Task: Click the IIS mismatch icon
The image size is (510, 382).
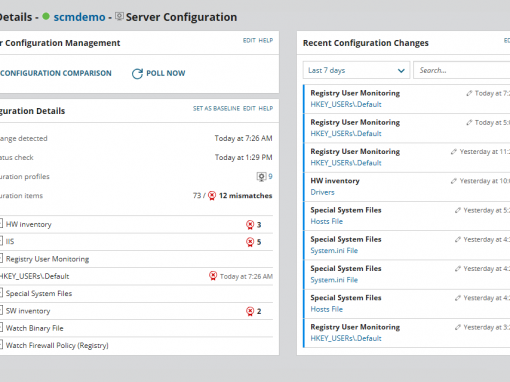Action: (x=250, y=242)
